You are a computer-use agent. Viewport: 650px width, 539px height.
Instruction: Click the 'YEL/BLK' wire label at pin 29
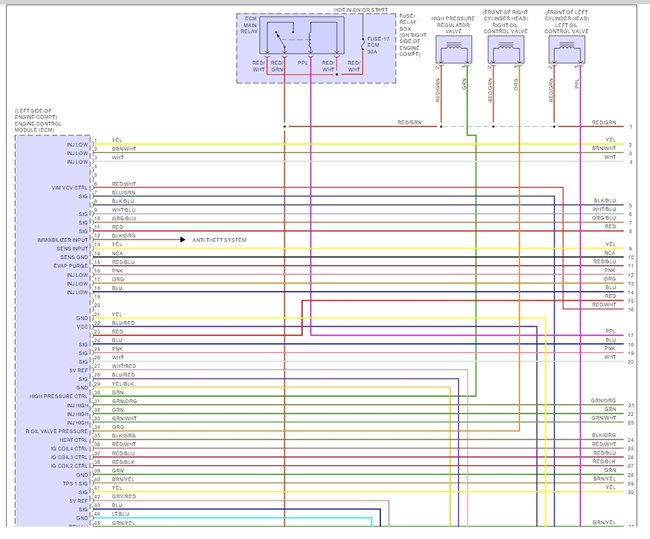123,384
